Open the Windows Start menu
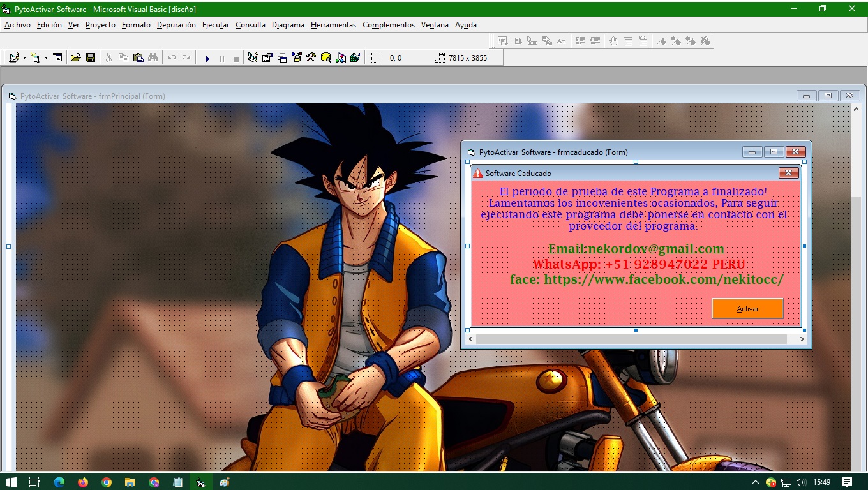 [x=11, y=482]
